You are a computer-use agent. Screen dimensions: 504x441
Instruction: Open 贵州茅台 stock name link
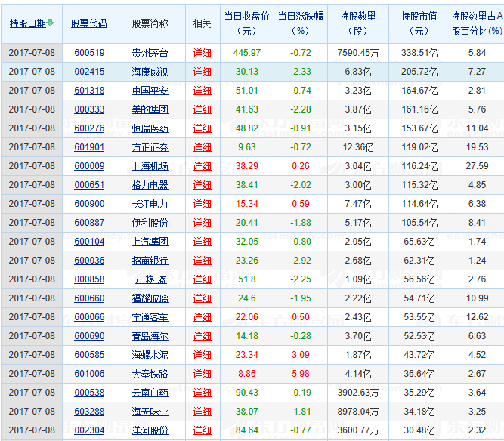150,53
